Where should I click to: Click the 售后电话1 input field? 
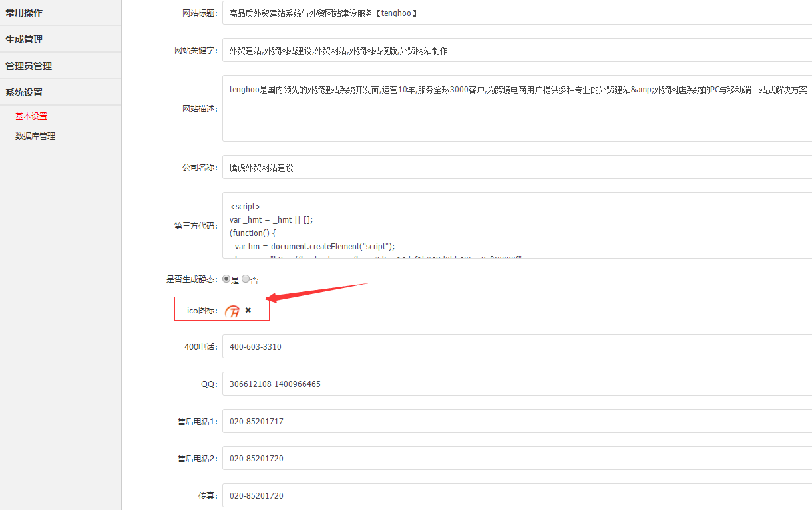click(399, 421)
